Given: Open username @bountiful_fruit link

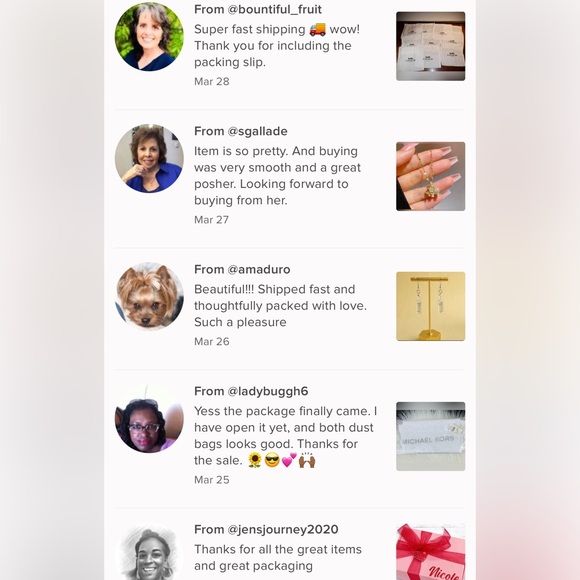Looking at the screenshot, I should (274, 9).
